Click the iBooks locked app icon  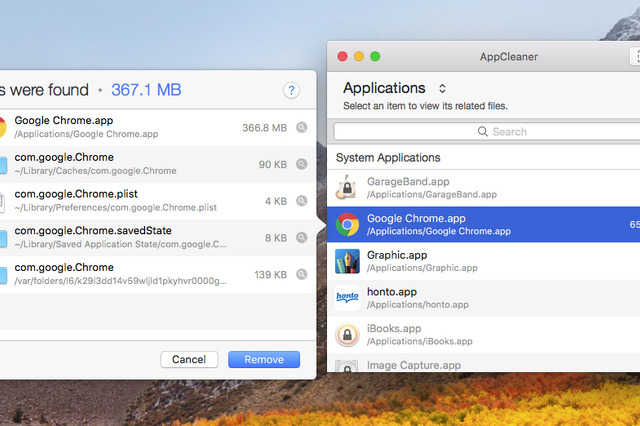point(347,335)
